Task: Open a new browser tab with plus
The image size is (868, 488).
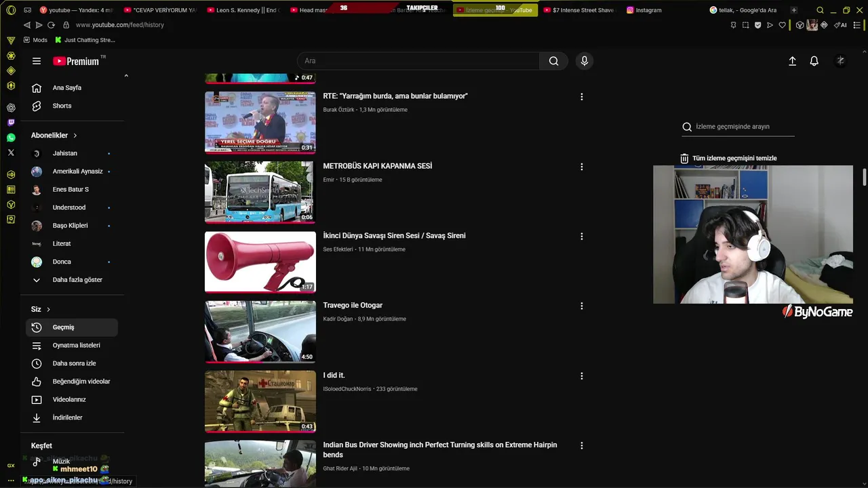Action: click(794, 10)
